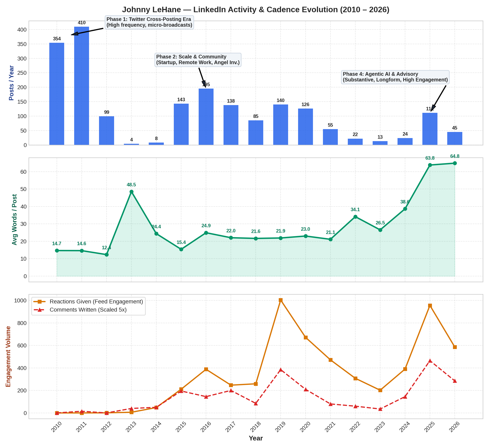Click the 2026 marker on avg words line

(455, 163)
